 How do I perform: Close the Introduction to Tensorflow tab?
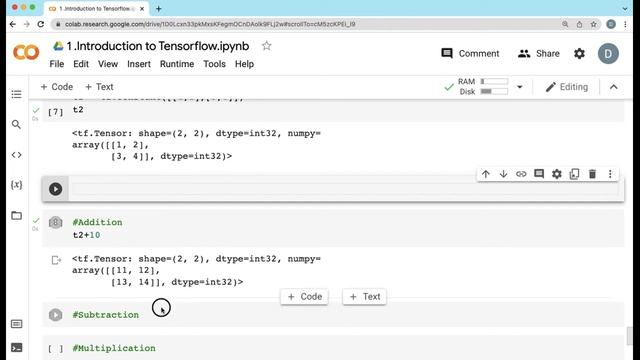tap(142, 9)
